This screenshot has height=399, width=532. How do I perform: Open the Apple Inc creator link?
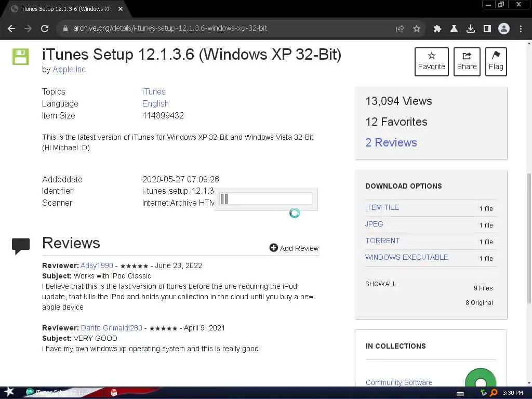(69, 70)
